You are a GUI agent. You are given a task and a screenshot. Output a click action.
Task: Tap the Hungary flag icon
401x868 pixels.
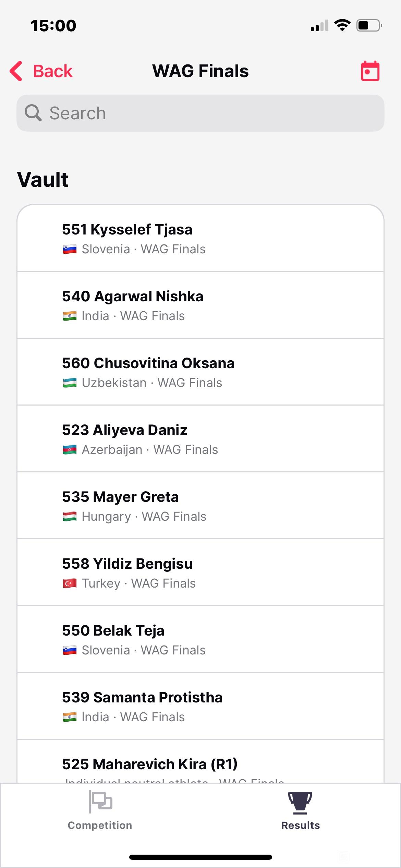pos(70,516)
